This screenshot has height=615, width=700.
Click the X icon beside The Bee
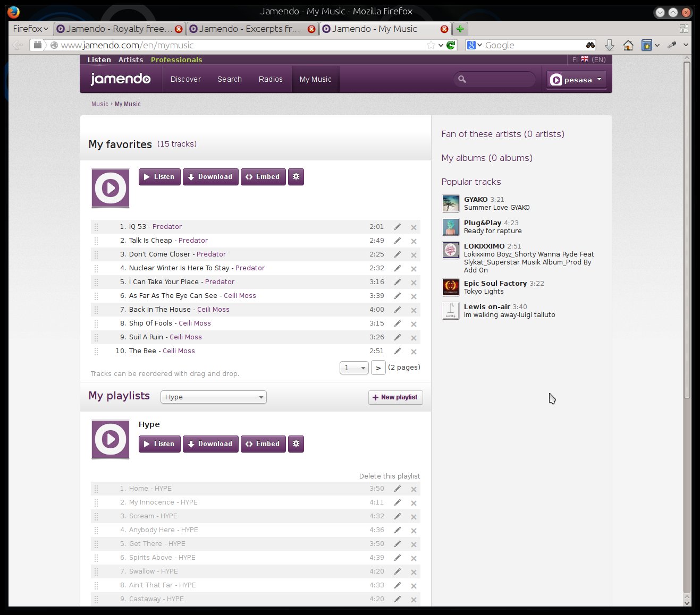click(x=414, y=352)
